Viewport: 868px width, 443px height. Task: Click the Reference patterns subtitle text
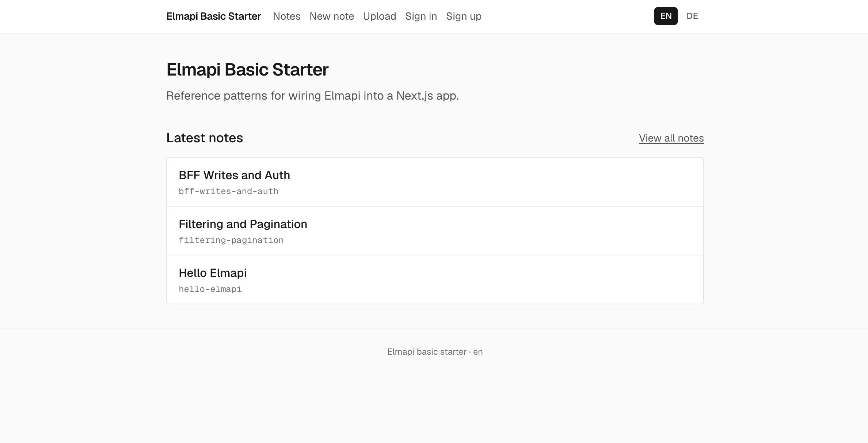[x=312, y=96]
